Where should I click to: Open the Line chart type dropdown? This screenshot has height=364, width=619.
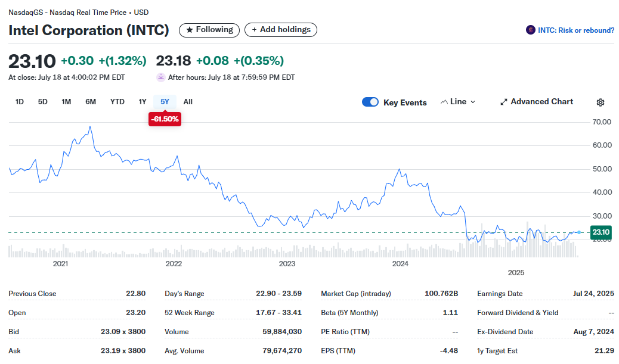click(458, 102)
